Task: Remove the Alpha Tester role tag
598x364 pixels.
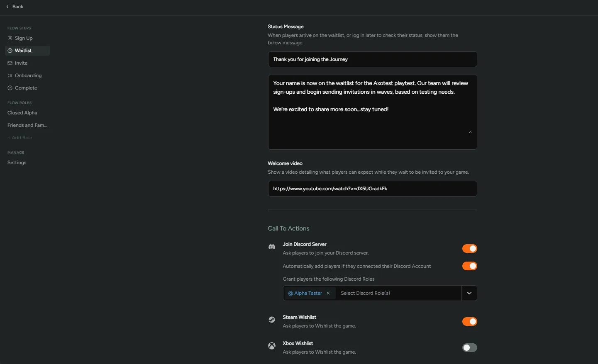Action: click(328, 293)
